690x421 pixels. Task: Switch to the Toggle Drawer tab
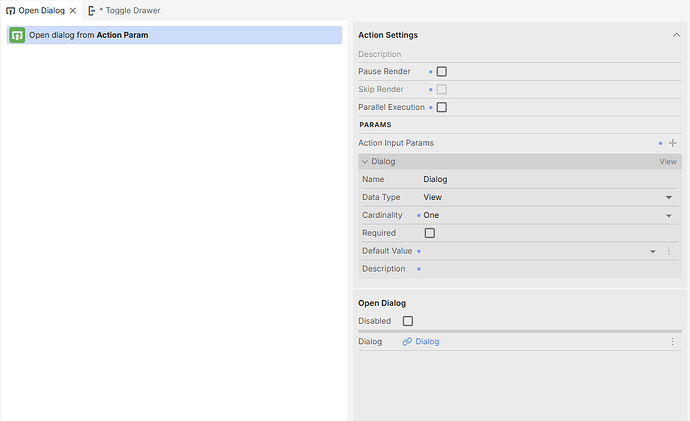pos(129,10)
